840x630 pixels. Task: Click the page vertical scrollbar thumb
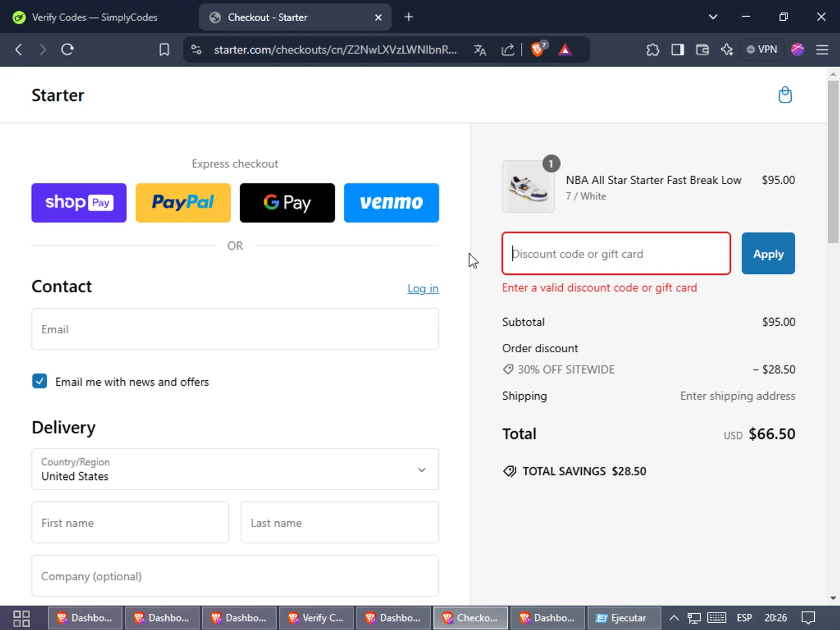point(833,161)
